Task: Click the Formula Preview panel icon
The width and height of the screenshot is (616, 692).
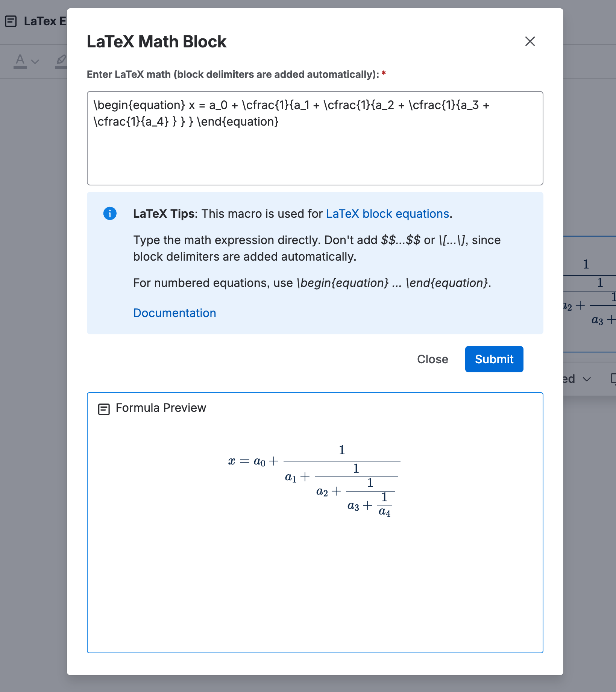Action: (x=103, y=408)
